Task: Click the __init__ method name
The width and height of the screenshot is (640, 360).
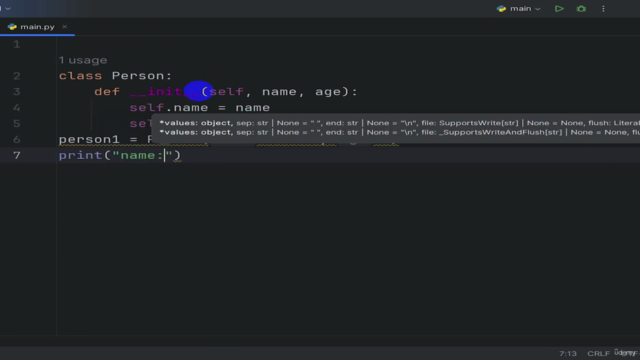Action: [164, 91]
